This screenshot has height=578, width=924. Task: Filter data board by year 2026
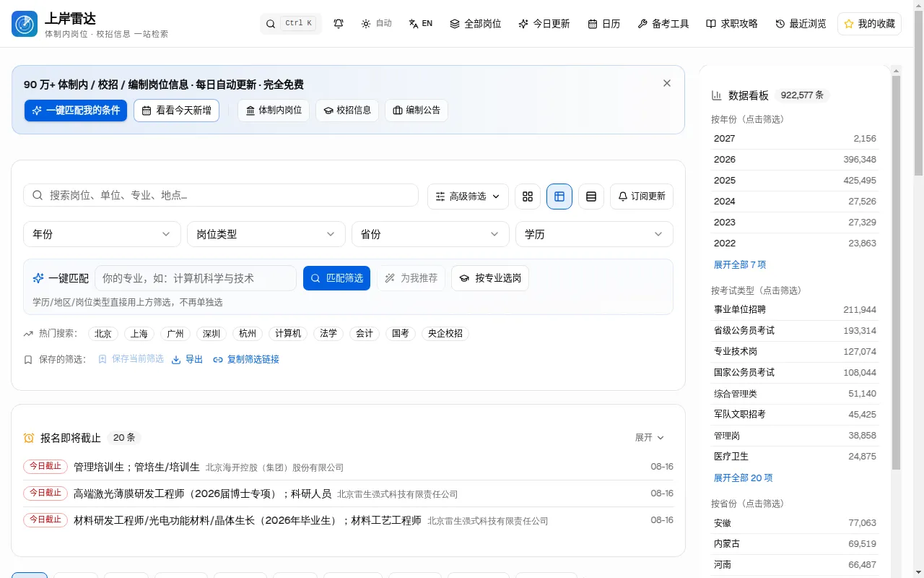point(795,160)
